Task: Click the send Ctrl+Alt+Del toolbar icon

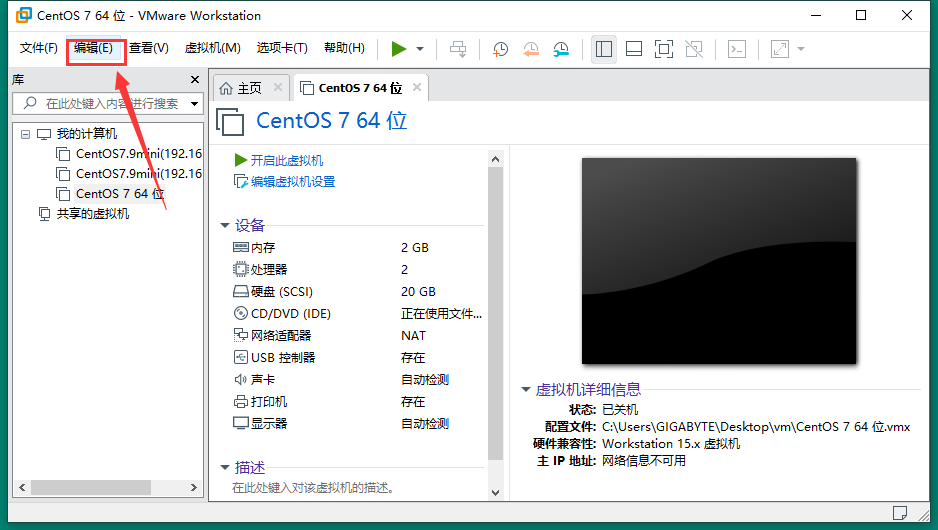Action: tap(458, 49)
